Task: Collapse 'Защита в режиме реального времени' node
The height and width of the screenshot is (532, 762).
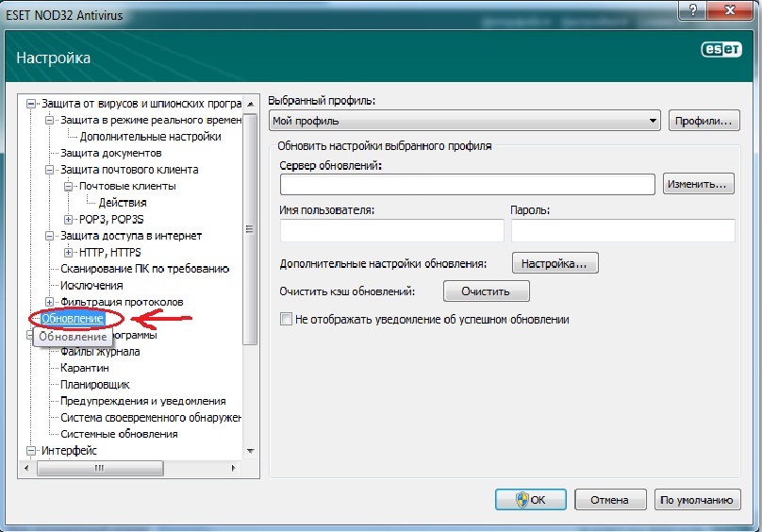Action: tap(50, 120)
